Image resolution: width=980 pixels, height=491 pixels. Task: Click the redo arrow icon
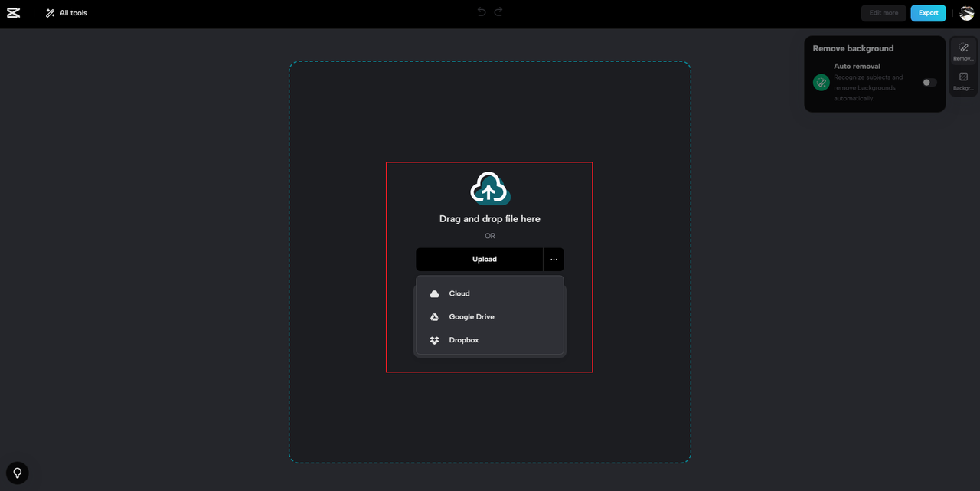498,12
